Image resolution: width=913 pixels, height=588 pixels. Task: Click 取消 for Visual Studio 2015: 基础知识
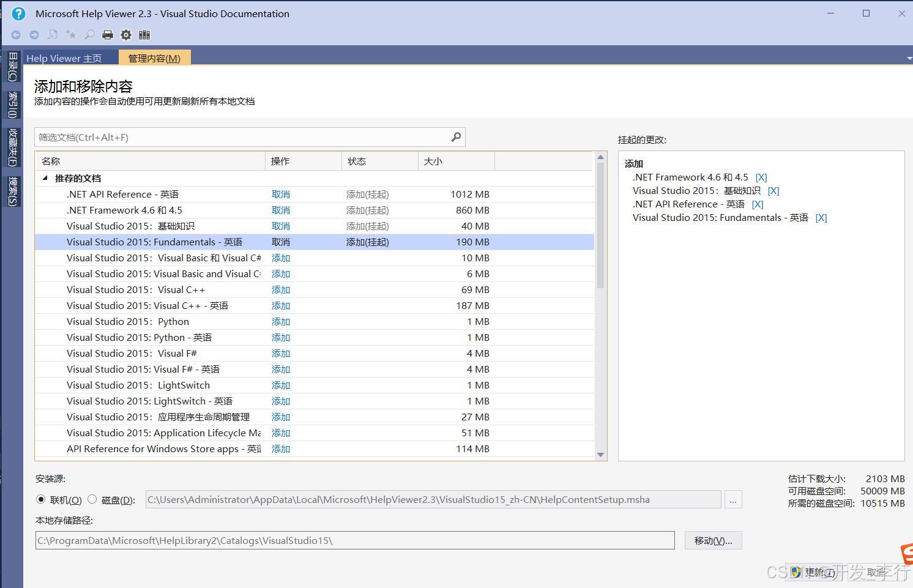tap(281, 226)
